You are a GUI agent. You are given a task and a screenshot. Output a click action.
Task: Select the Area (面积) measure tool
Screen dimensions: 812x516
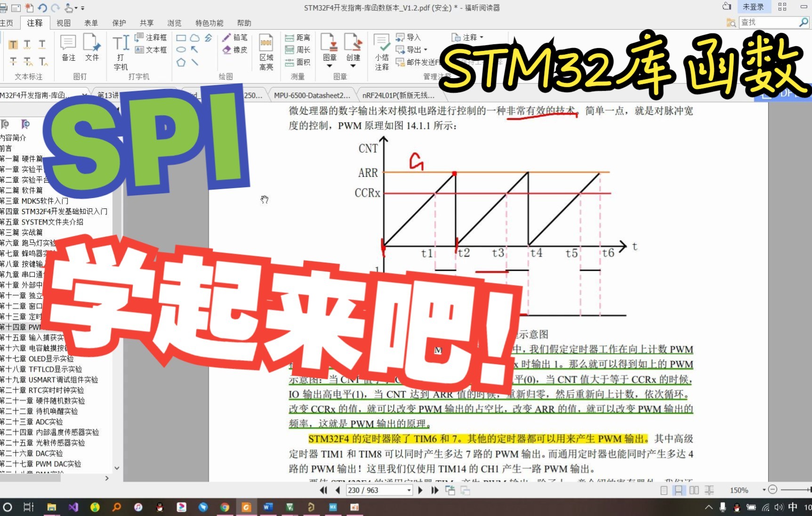[297, 62]
